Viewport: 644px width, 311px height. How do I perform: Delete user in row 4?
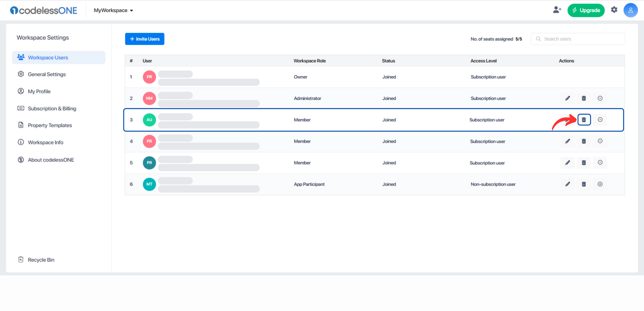coord(584,141)
